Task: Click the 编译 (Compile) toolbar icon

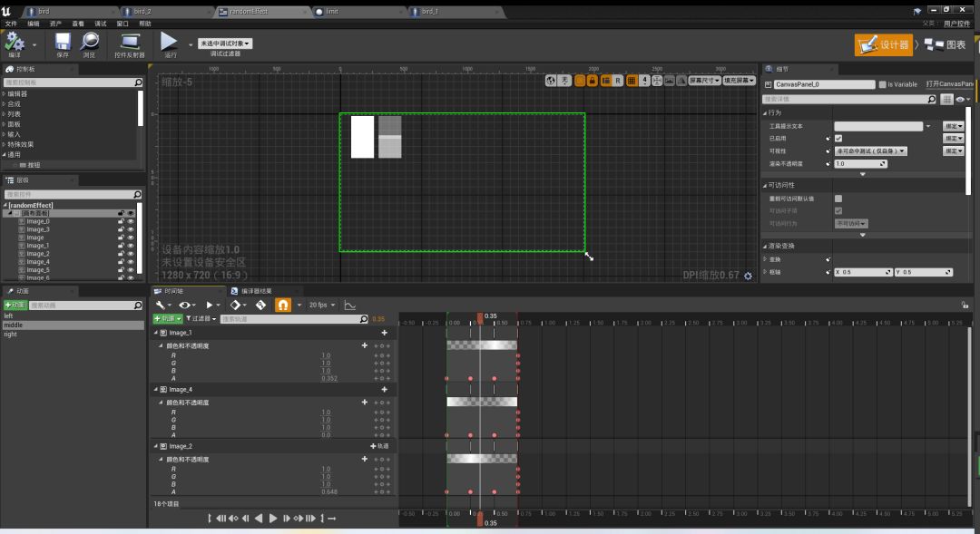Action: [x=15, y=42]
